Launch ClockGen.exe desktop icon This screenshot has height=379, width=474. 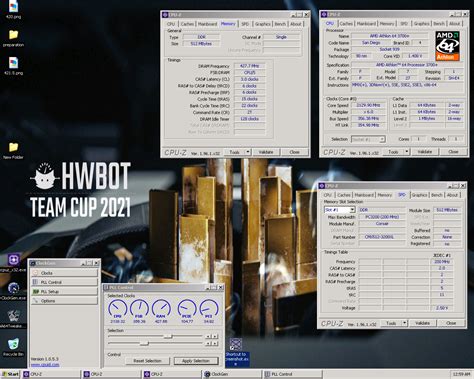click(13, 291)
